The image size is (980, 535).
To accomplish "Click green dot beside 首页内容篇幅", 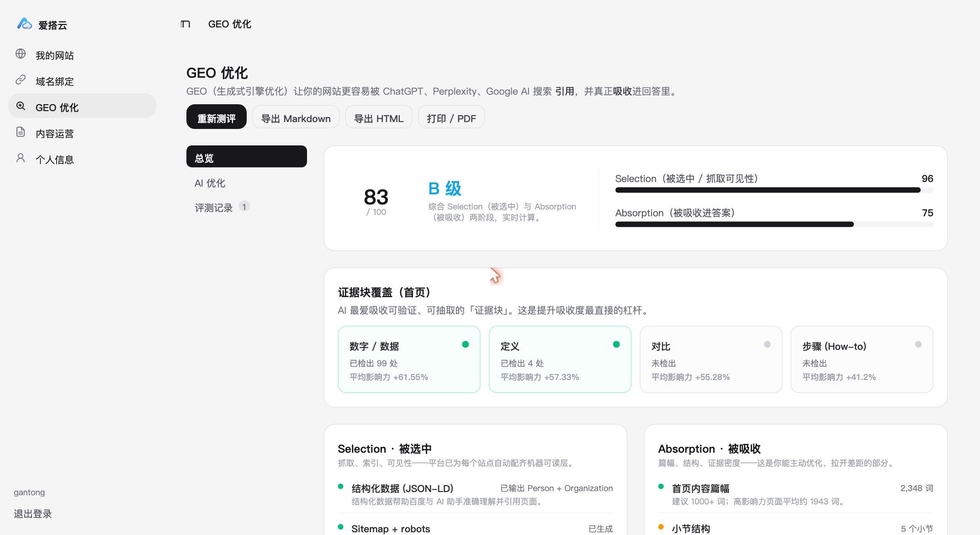I will pos(661,487).
